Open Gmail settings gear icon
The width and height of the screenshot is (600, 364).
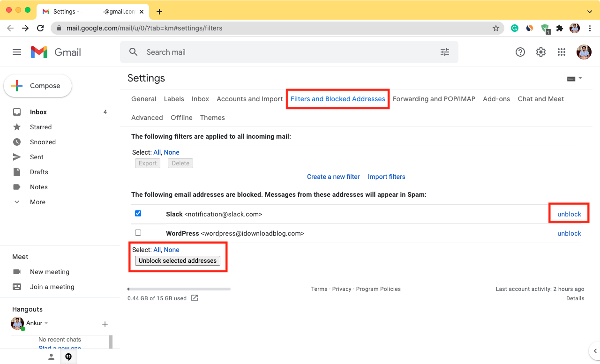pos(541,52)
